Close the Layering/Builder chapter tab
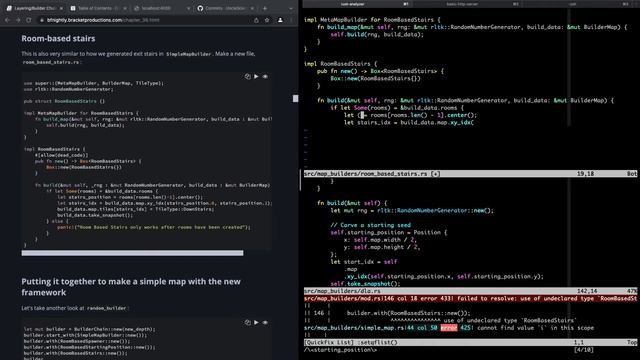 [61, 8]
